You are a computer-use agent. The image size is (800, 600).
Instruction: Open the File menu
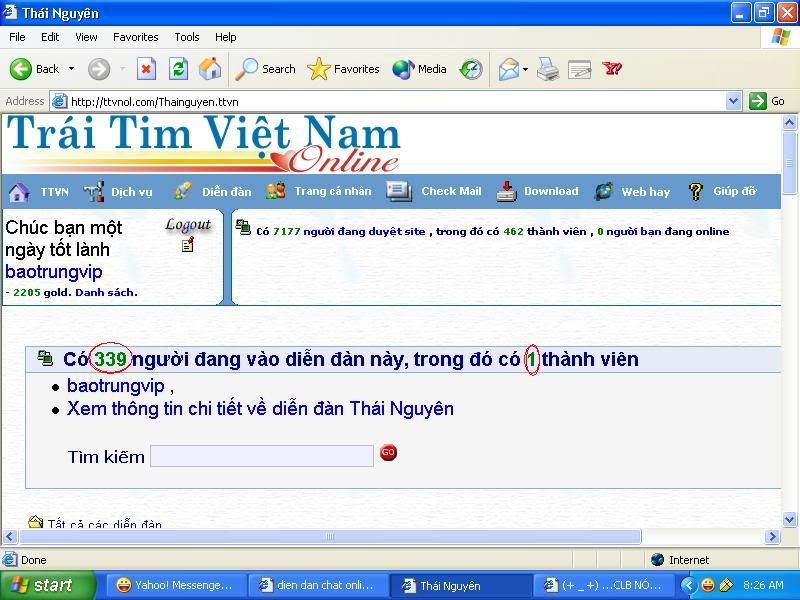point(17,37)
